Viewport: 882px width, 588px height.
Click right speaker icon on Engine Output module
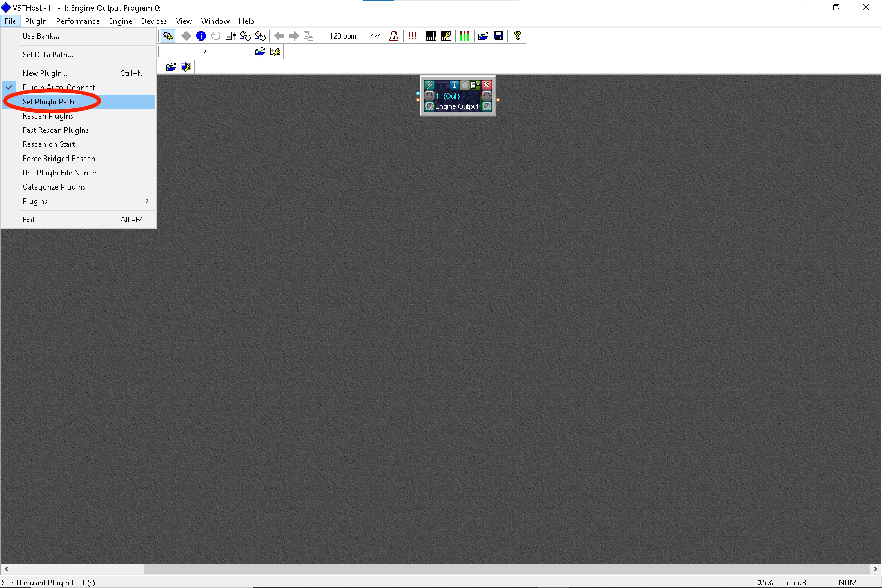pos(487,106)
